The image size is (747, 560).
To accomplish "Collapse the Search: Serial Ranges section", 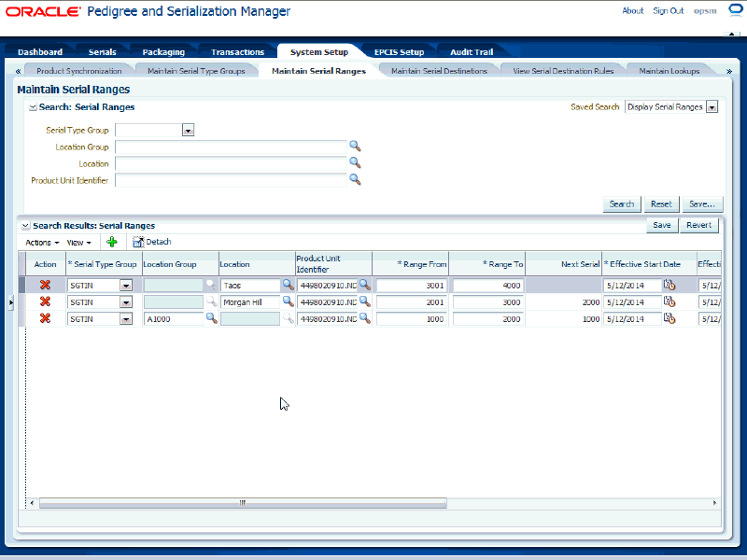I will (x=33, y=107).
